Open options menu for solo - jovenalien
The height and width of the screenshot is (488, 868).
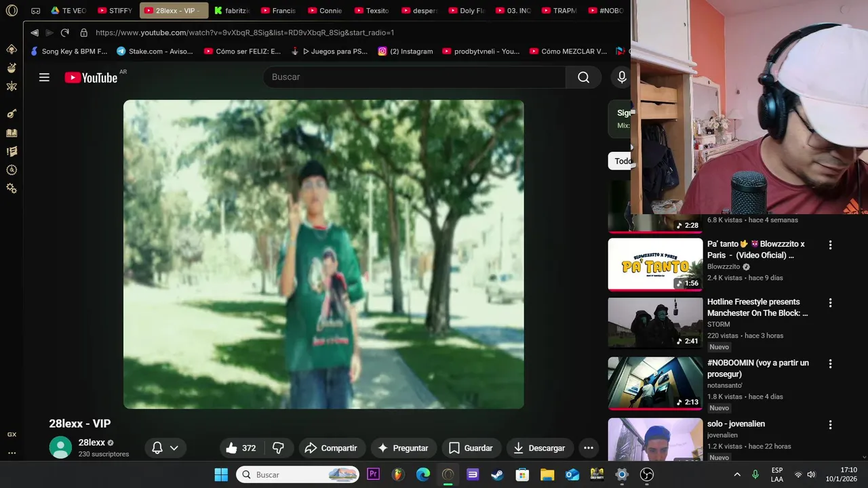(830, 425)
